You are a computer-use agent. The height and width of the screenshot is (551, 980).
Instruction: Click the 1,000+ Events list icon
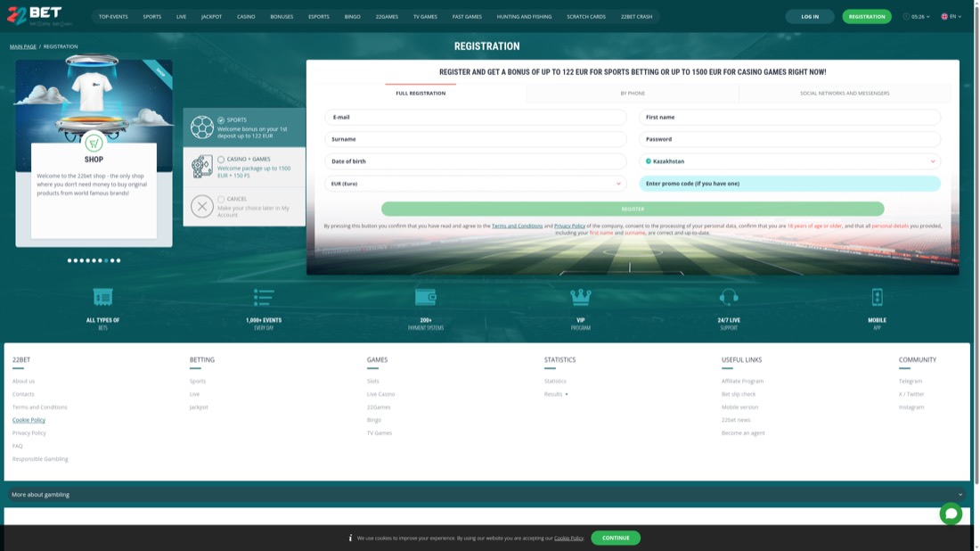click(264, 297)
